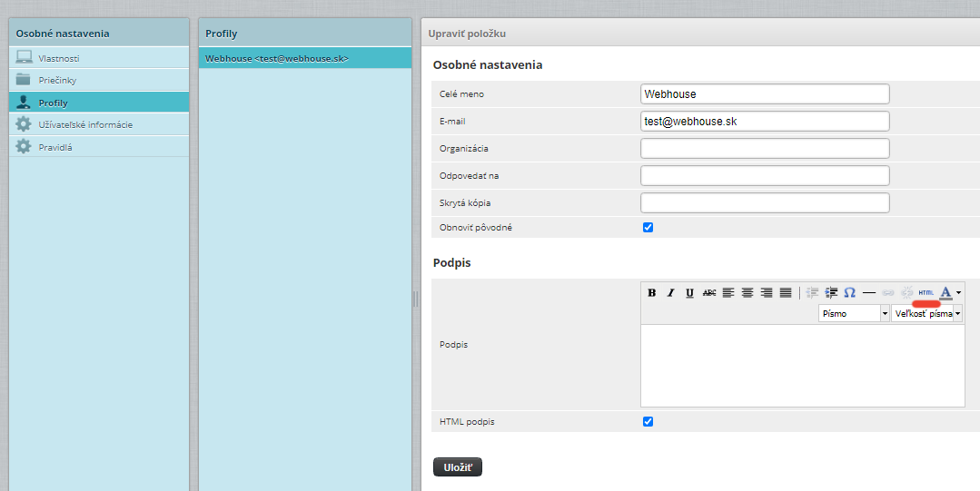The height and width of the screenshot is (491, 980).
Task: Open the Pravidlá settings section
Action: coord(55,147)
